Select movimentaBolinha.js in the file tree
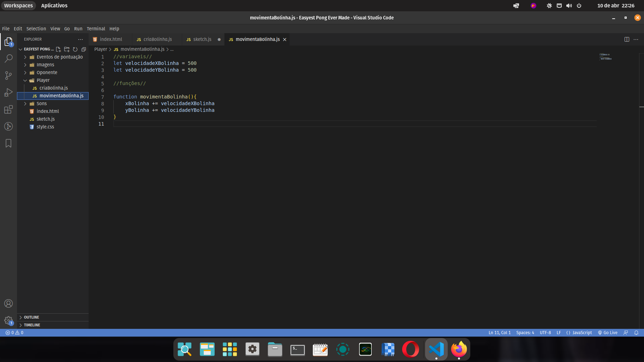The image size is (644, 362). pyautogui.click(x=53, y=96)
